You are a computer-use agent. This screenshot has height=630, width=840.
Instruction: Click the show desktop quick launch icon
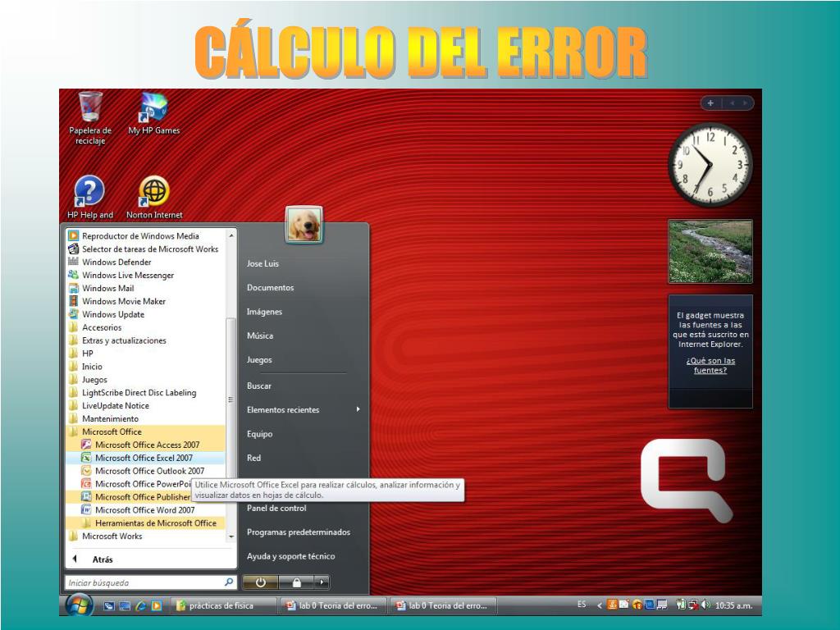(x=109, y=606)
